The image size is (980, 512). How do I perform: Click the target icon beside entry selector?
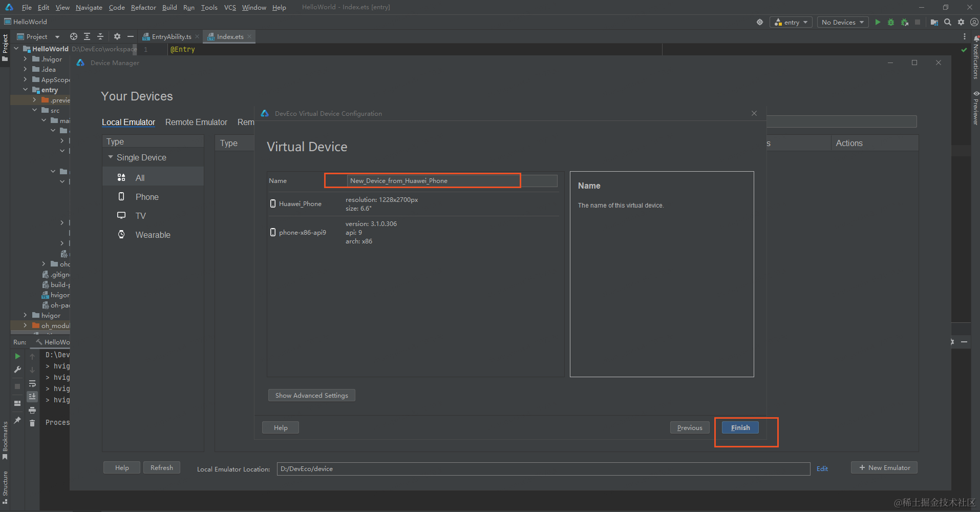pyautogui.click(x=760, y=22)
